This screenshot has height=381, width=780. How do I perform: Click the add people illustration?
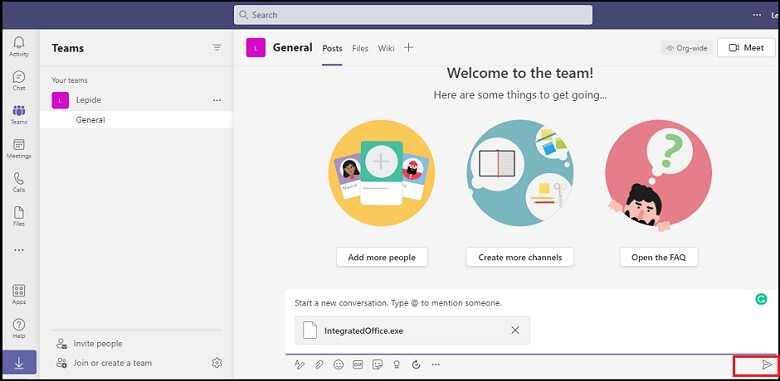[x=382, y=173]
